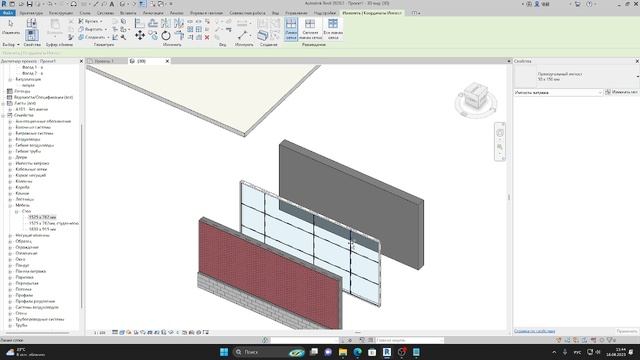Select the 1525 x 762 mm table type
Image resolution: width=640 pixels, height=360 pixels.
(x=42, y=217)
